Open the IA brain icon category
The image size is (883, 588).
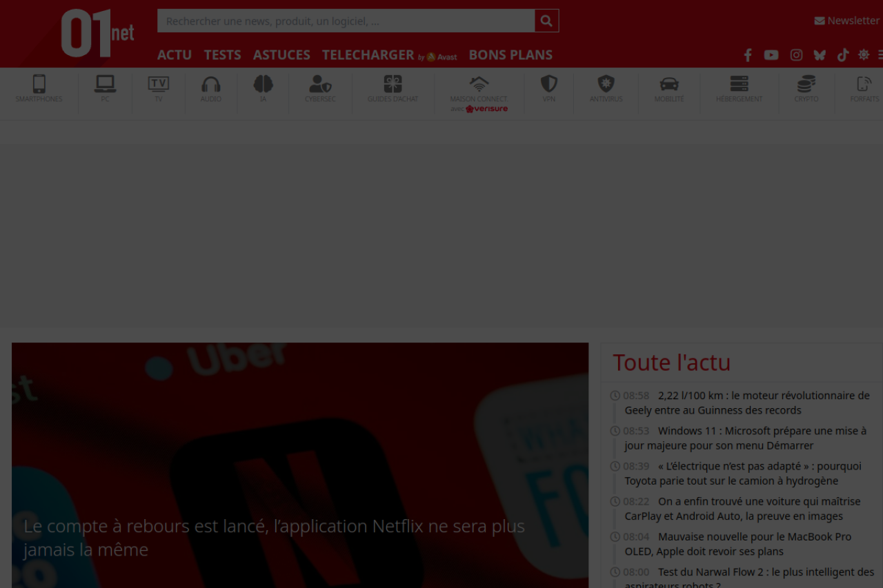tap(263, 89)
